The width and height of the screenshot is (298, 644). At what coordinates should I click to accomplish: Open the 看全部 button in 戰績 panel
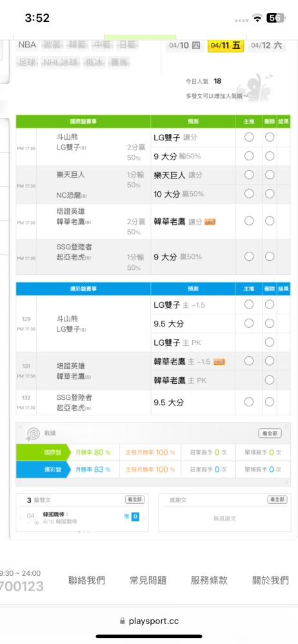point(270,433)
